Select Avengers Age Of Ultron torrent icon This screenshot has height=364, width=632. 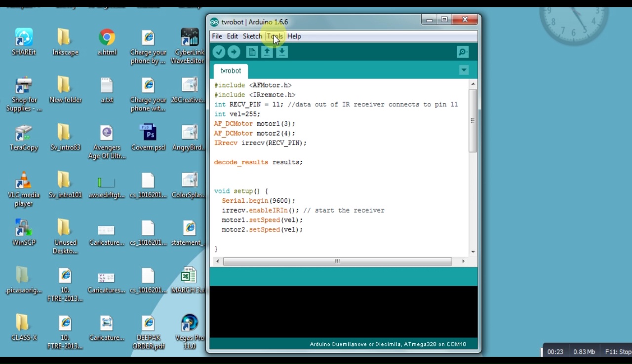click(x=107, y=142)
